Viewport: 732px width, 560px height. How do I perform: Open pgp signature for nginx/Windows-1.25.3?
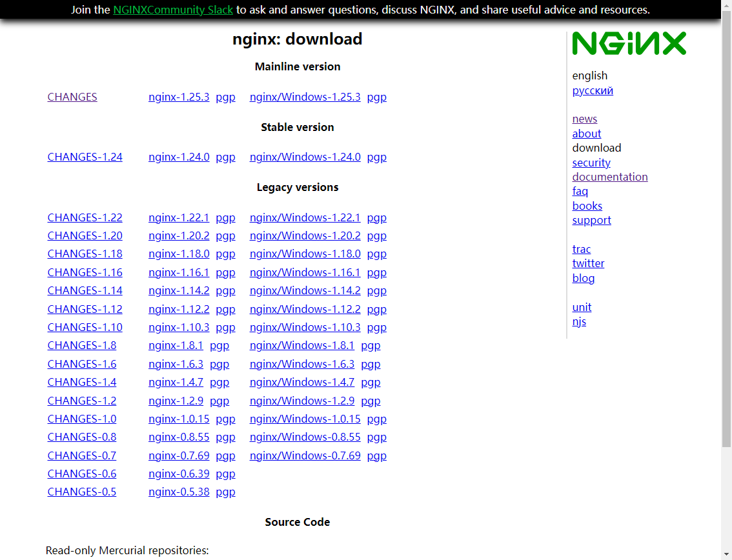click(377, 97)
